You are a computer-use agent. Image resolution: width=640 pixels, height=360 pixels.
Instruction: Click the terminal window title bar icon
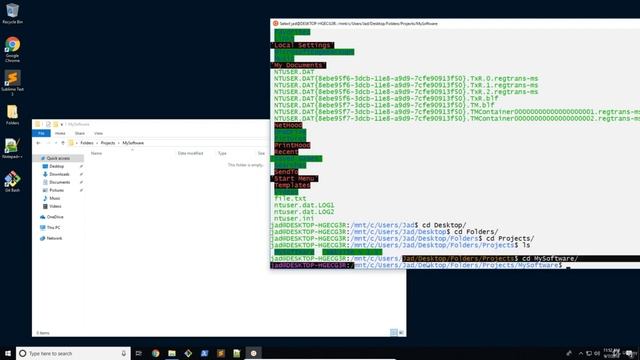coord(276,24)
